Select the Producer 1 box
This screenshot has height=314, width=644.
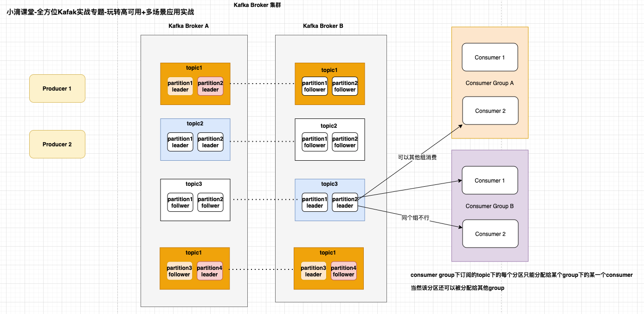pos(57,88)
